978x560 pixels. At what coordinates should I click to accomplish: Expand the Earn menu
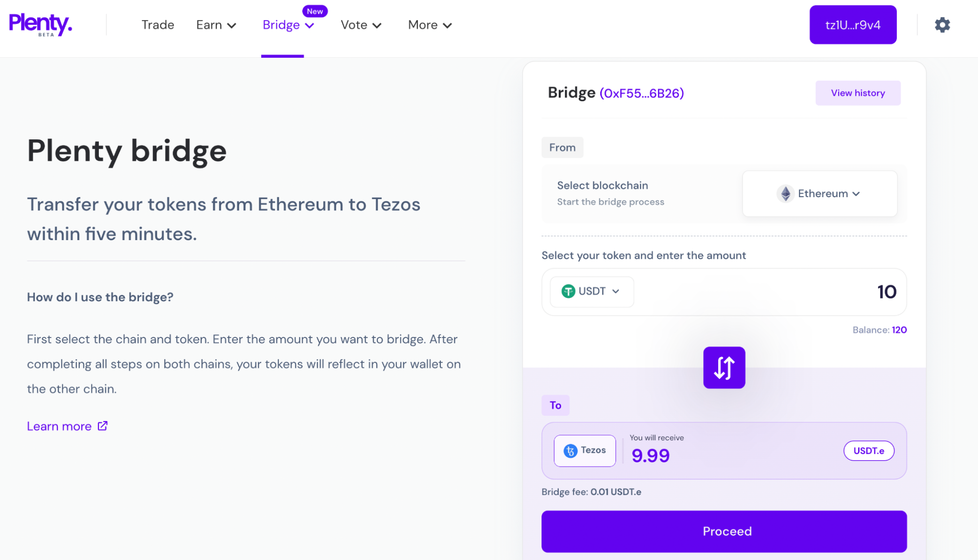(x=216, y=25)
